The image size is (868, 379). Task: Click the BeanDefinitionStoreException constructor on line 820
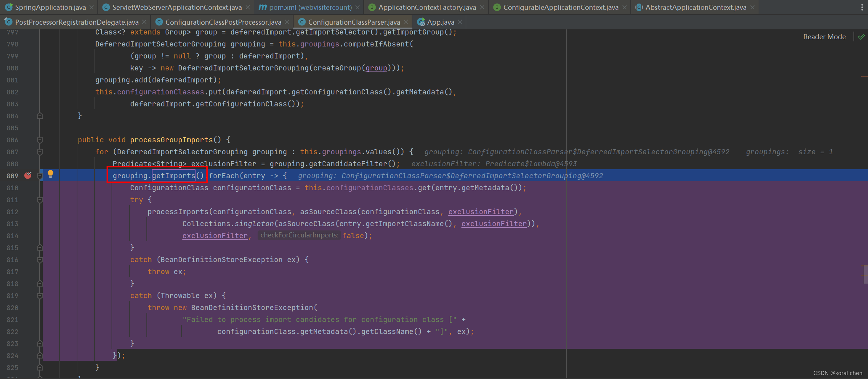click(252, 308)
